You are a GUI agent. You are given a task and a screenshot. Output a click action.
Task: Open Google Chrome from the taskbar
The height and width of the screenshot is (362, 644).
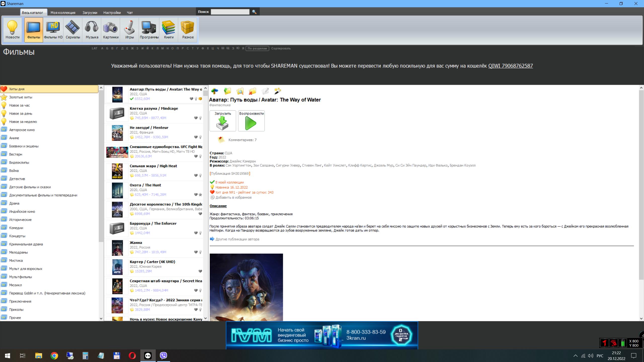(x=54, y=355)
